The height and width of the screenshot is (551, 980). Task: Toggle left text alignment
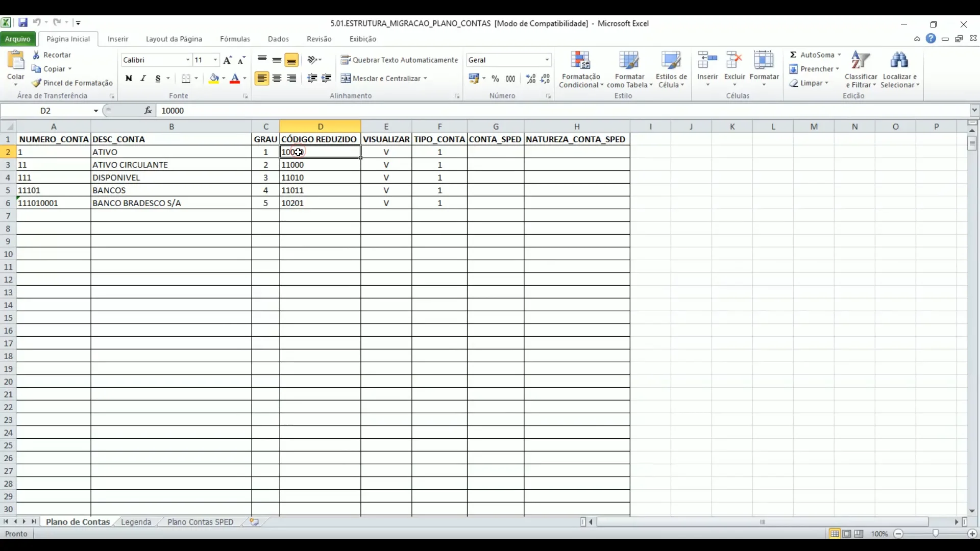pyautogui.click(x=262, y=79)
